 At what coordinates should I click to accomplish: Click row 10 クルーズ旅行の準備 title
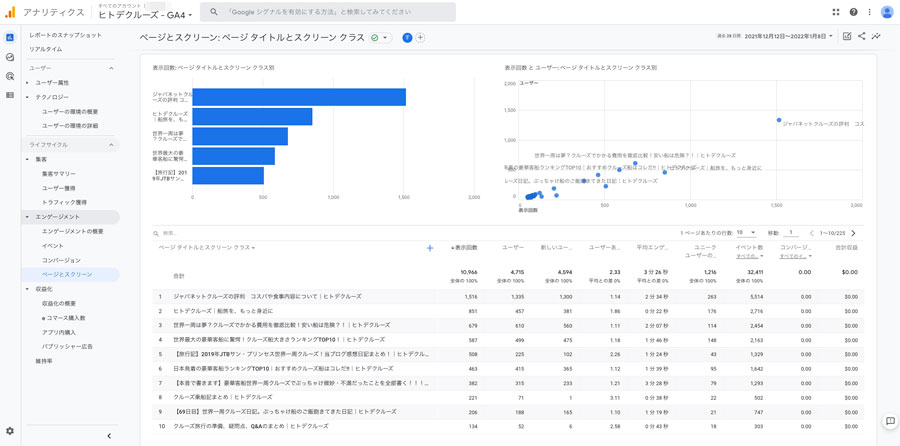(251, 426)
